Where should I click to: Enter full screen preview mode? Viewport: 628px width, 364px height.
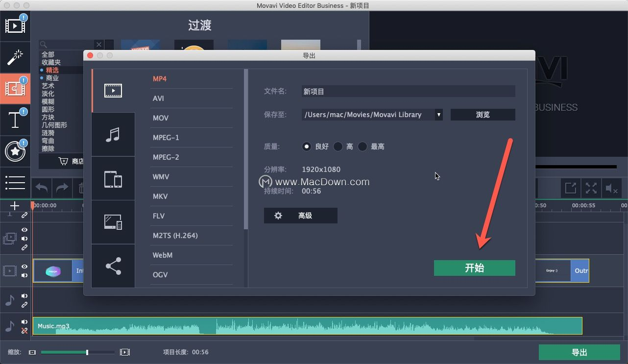[591, 188]
